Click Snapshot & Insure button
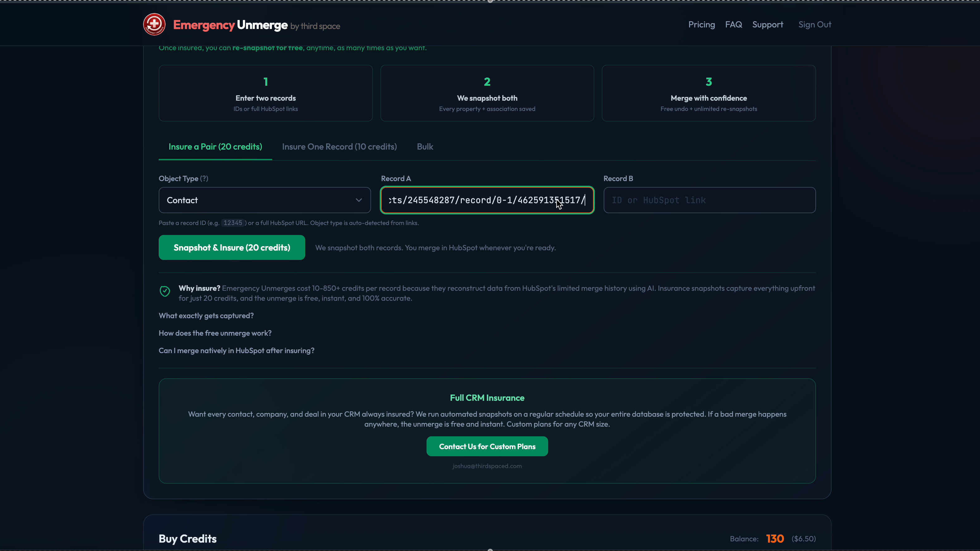Image resolution: width=980 pixels, height=551 pixels. click(231, 247)
